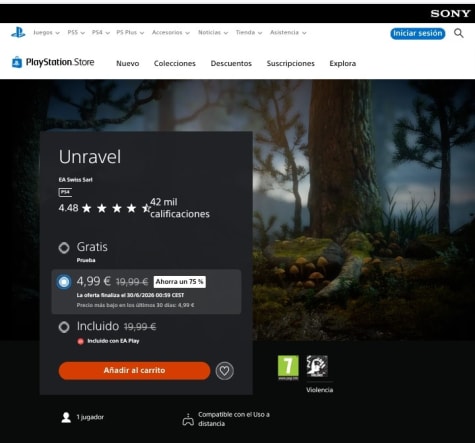This screenshot has width=475, height=443.
Task: Click Compatible con el Uso a distancia text
Action: (234, 419)
